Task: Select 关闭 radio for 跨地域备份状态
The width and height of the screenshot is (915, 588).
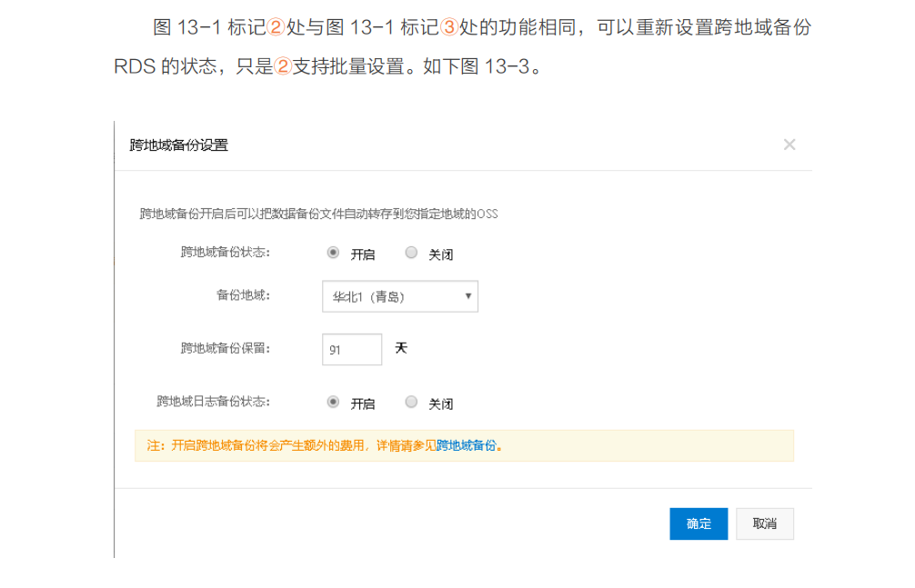Action: click(409, 253)
